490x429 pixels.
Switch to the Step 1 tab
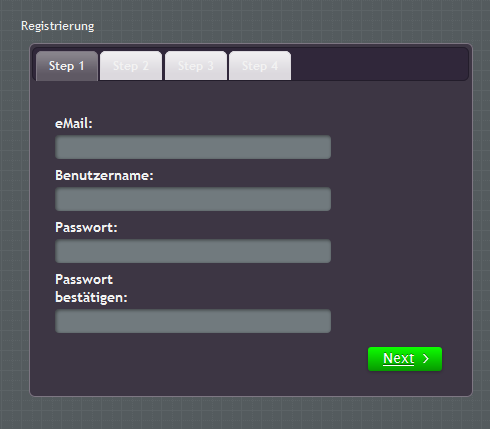coord(67,66)
